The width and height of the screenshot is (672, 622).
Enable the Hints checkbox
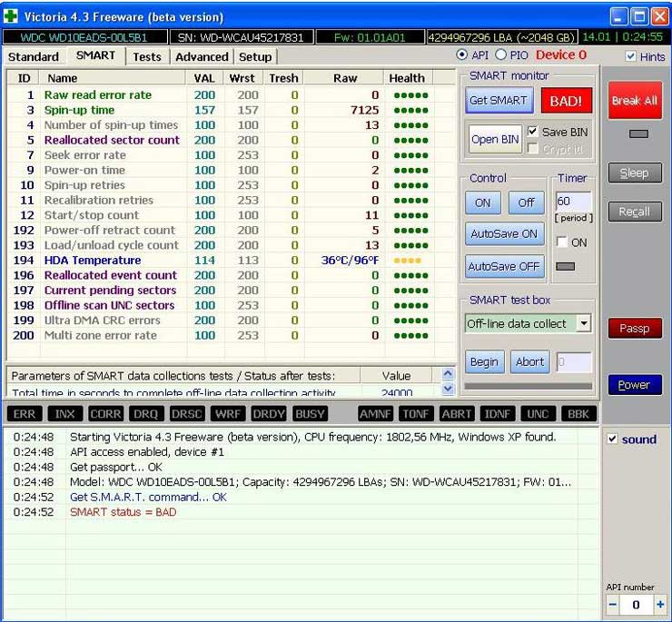(631, 56)
